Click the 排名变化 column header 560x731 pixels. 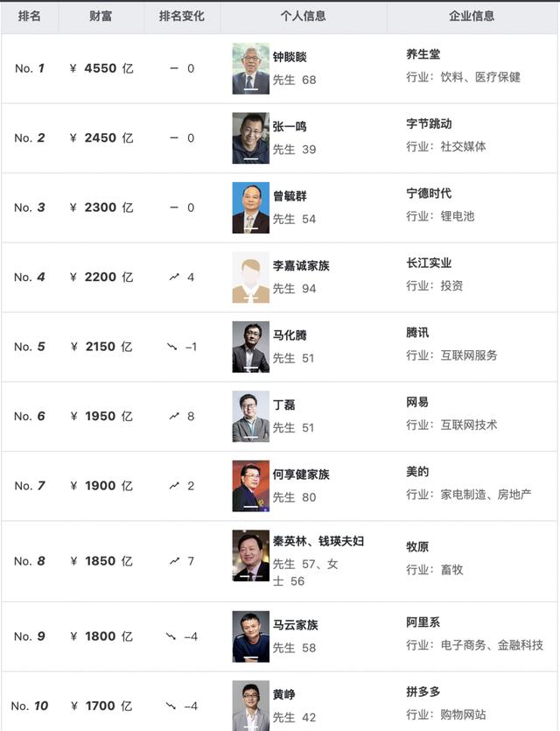tap(182, 16)
